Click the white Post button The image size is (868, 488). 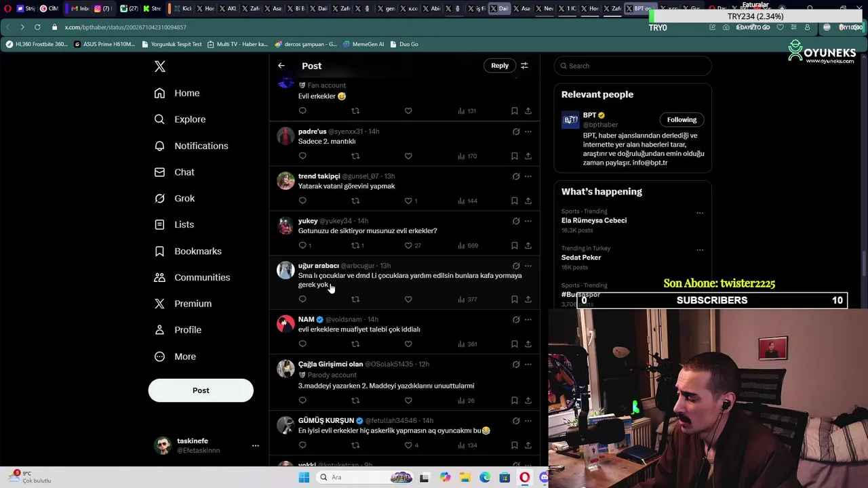pos(201,390)
